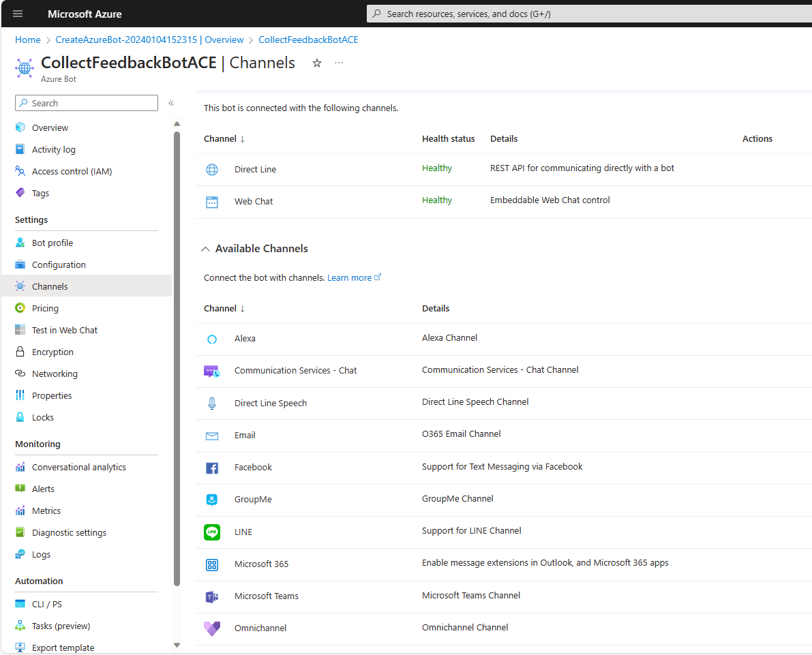Go to Home breadcrumb
Viewport: 812px width, 655px height.
27,40
